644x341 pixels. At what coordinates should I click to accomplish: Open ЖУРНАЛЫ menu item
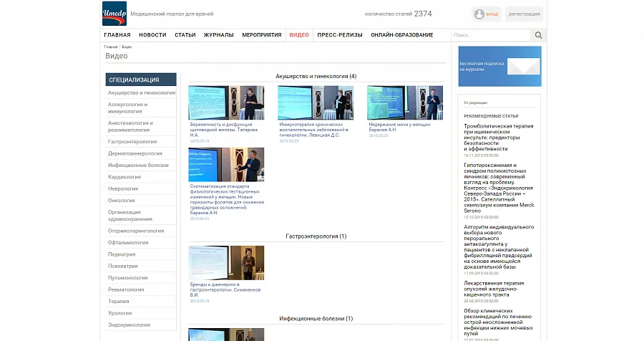pos(218,35)
